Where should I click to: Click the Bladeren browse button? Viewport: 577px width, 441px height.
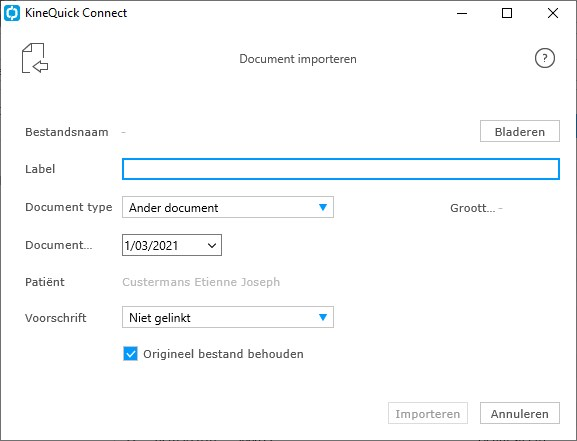(520, 131)
